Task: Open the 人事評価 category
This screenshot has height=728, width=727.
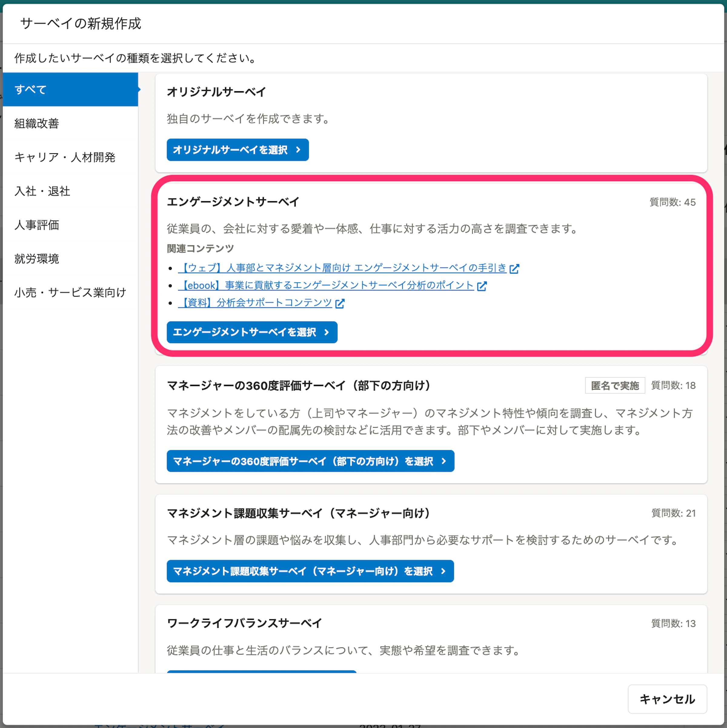Action: (x=71, y=225)
